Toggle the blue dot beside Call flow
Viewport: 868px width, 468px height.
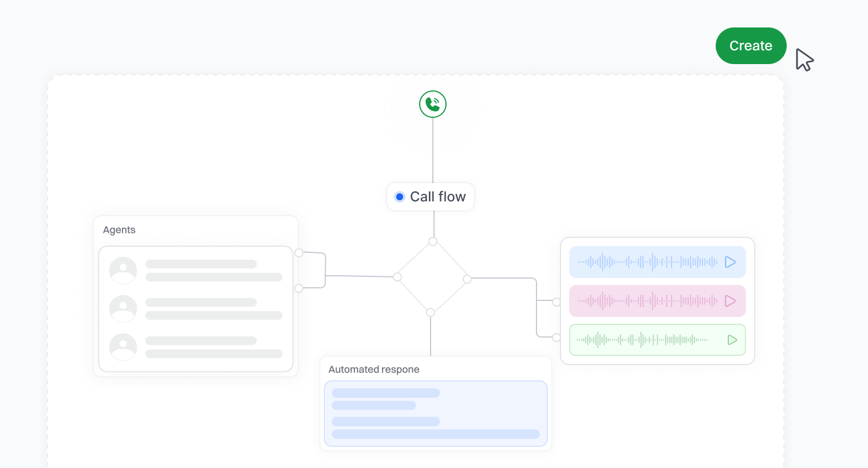tap(400, 197)
